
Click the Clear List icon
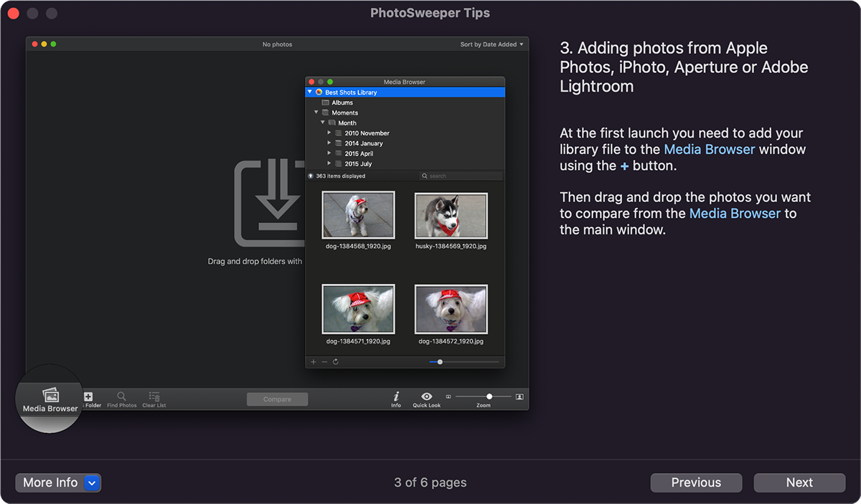[154, 396]
